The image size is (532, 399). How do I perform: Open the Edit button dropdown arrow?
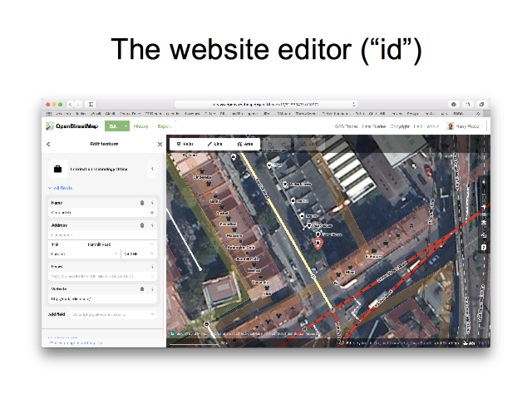click(126, 126)
